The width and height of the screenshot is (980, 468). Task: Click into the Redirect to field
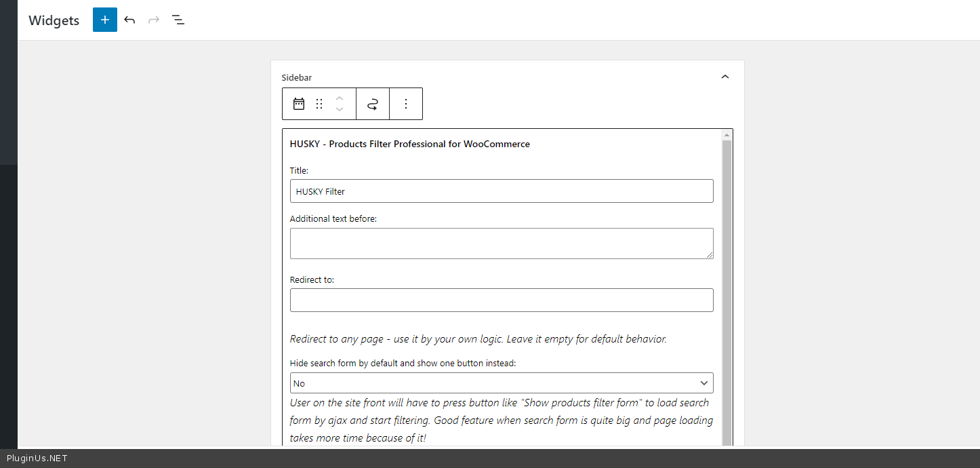(x=502, y=300)
